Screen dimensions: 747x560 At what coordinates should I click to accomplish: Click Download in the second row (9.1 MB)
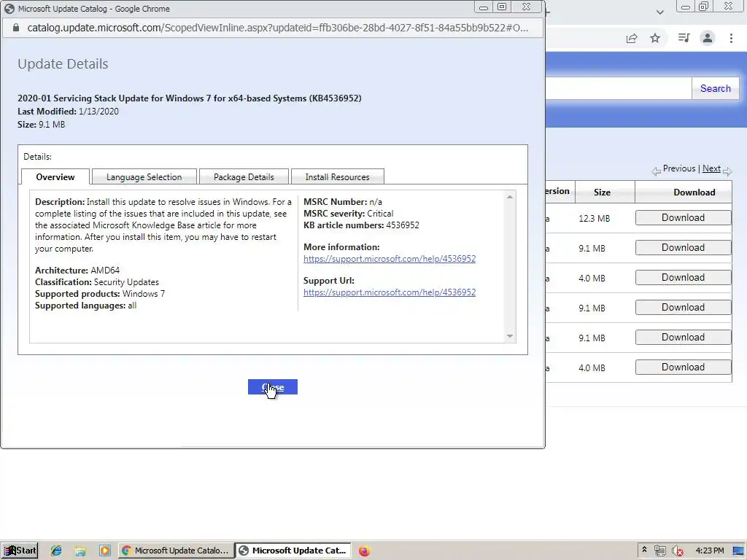683,248
